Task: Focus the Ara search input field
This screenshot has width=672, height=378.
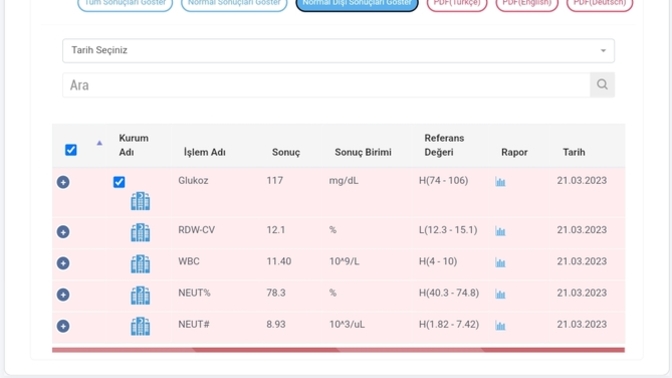Action: pyautogui.click(x=326, y=85)
